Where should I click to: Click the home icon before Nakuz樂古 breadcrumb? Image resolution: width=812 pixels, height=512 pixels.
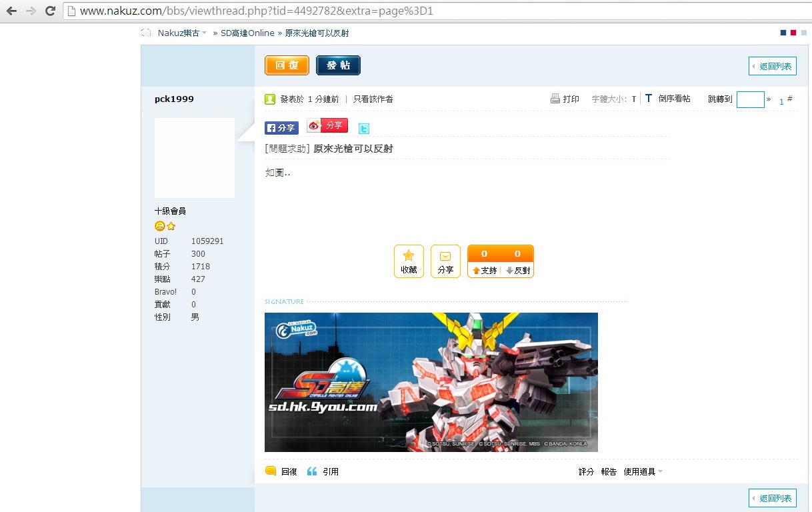[146, 33]
